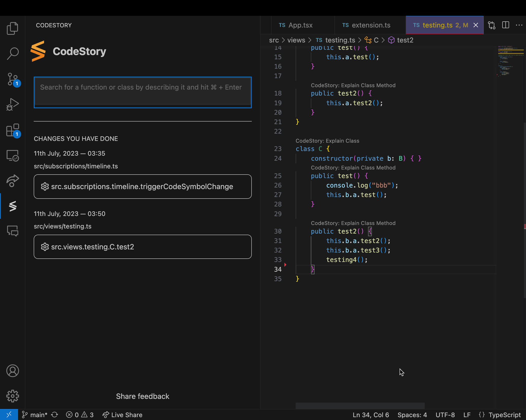Open the Manage gear icon
The height and width of the screenshot is (420, 526).
click(12, 396)
